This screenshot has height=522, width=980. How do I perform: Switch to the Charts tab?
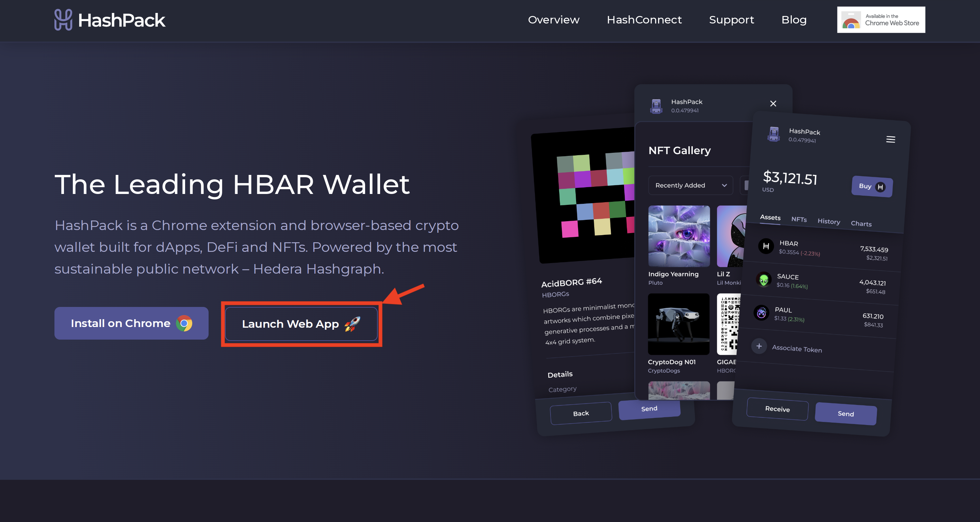[x=861, y=224]
